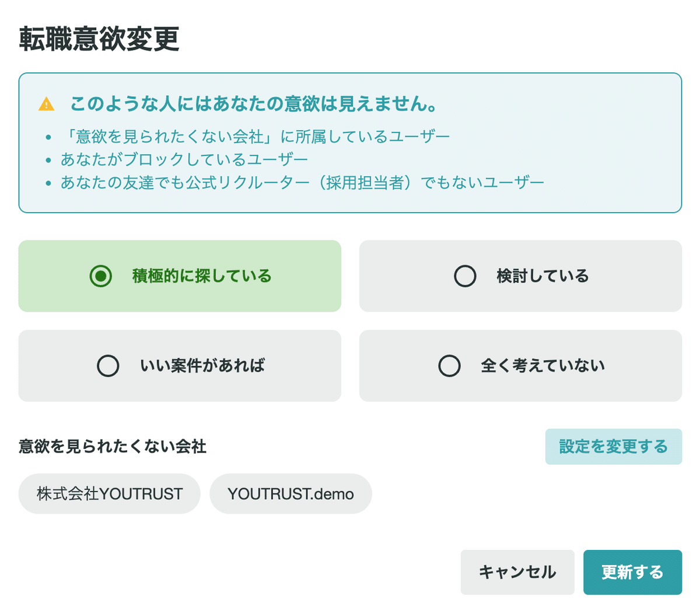Click the green selected option card
700x606 pixels.
pyautogui.click(x=180, y=276)
